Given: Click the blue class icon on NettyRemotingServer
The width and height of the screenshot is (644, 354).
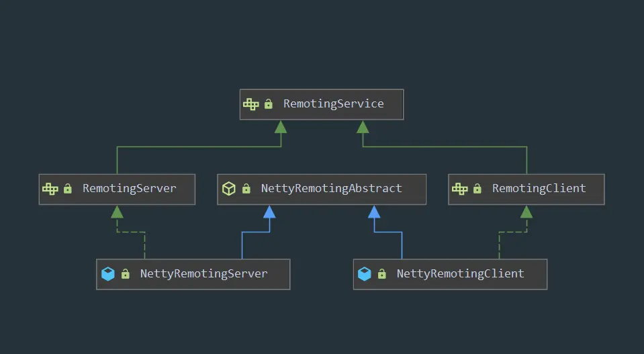Looking at the screenshot, I should 108,274.
